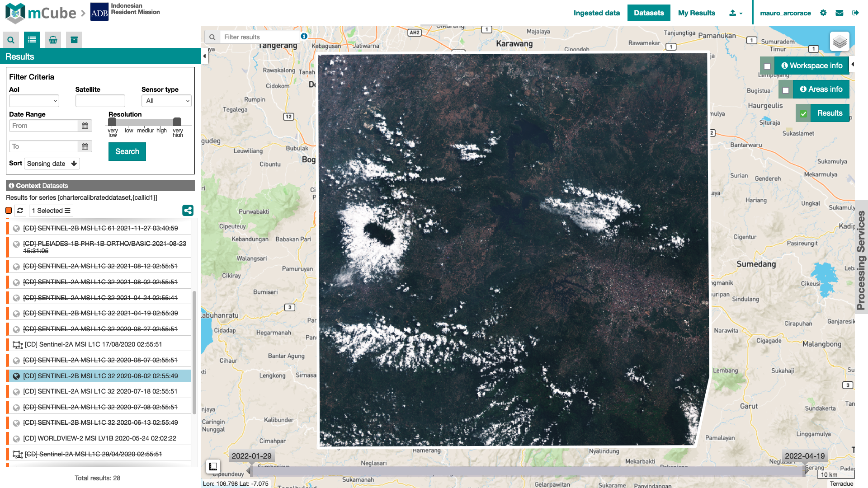Open My Results from the top navigation
This screenshot has width=868, height=488.
click(x=696, y=13)
